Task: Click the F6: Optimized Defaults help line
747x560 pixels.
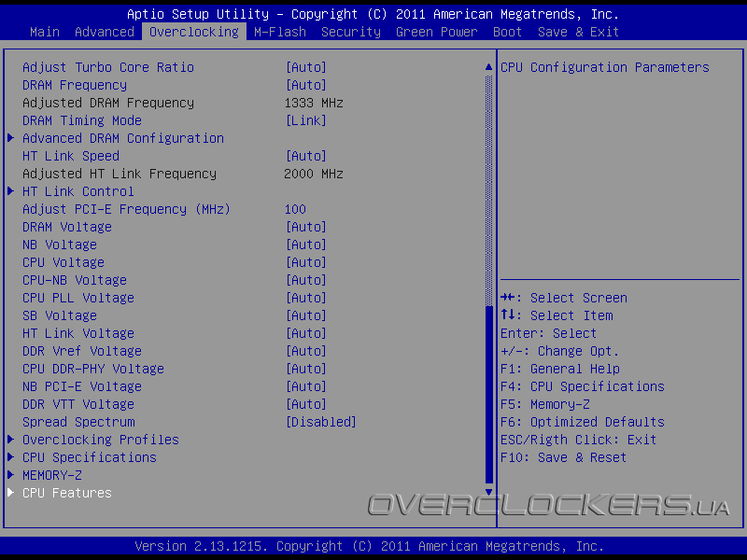Action: point(582,422)
